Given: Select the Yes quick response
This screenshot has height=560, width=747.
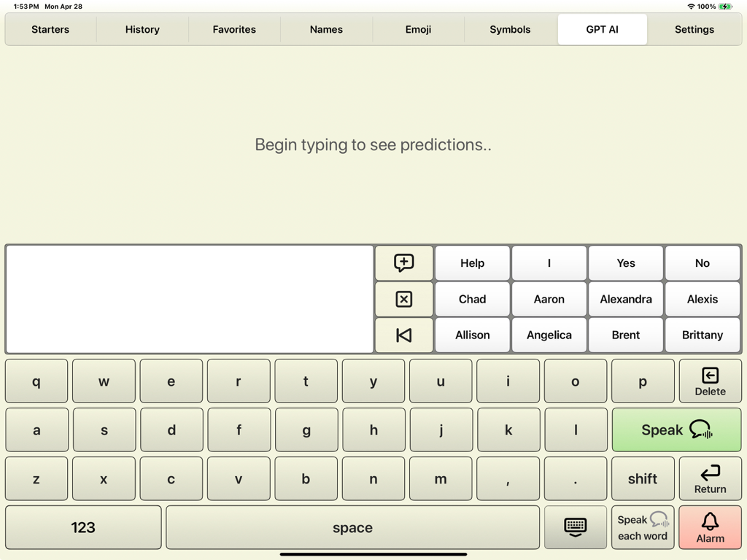Looking at the screenshot, I should 625,262.
